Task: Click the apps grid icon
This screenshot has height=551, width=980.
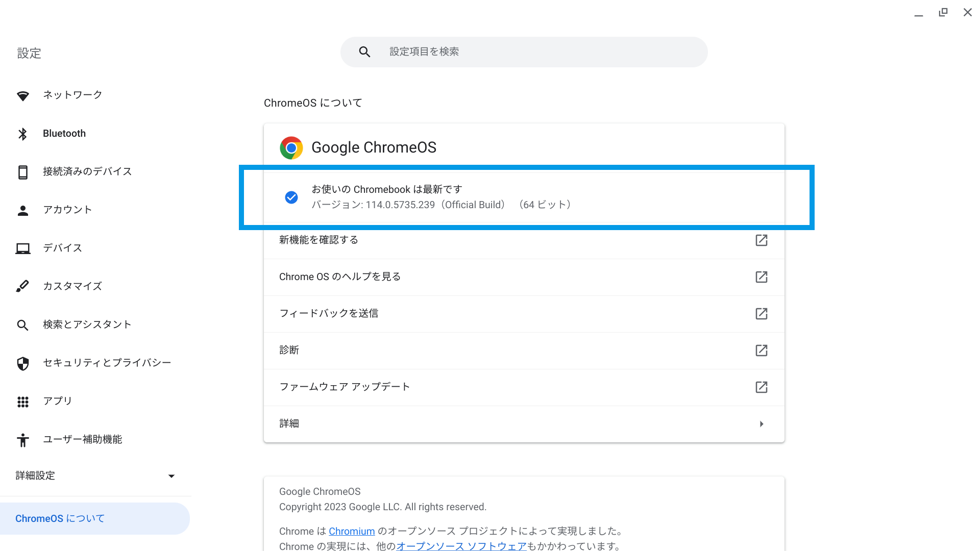Action: [x=23, y=402]
